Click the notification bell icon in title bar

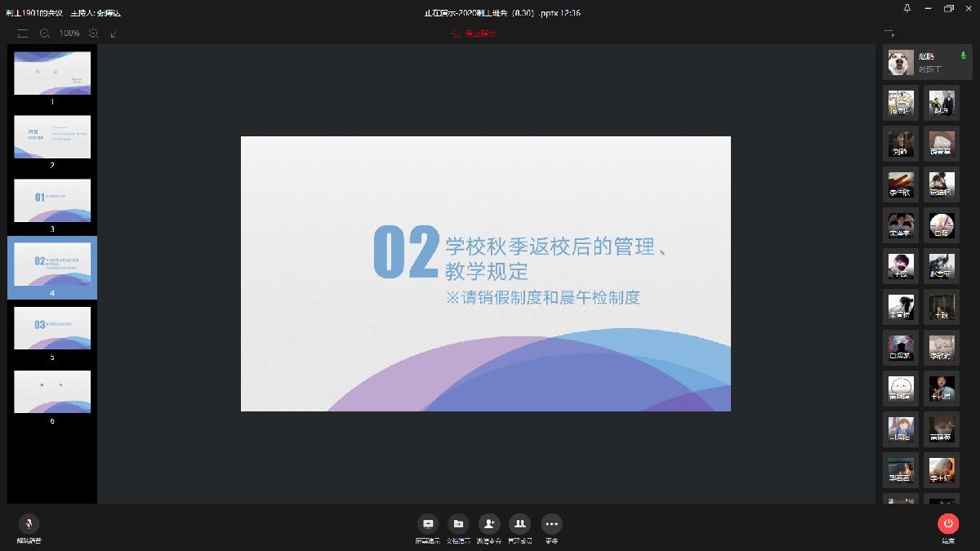point(907,8)
